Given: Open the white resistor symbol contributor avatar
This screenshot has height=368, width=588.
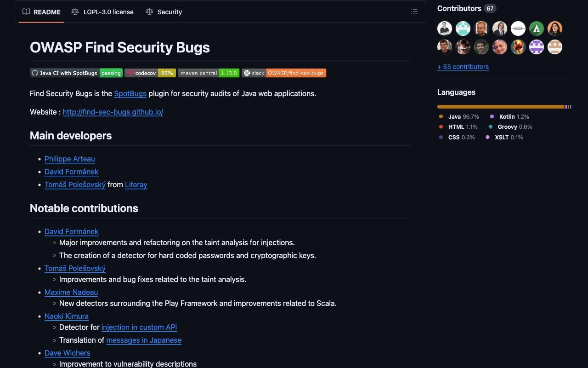Looking at the screenshot, I should 518,29.
